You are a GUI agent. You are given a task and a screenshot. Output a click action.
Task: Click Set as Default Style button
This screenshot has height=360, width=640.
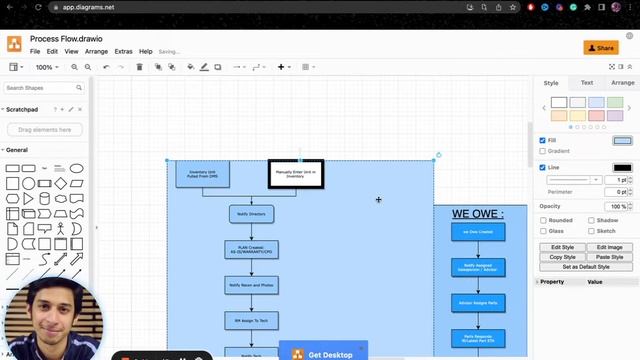click(586, 267)
